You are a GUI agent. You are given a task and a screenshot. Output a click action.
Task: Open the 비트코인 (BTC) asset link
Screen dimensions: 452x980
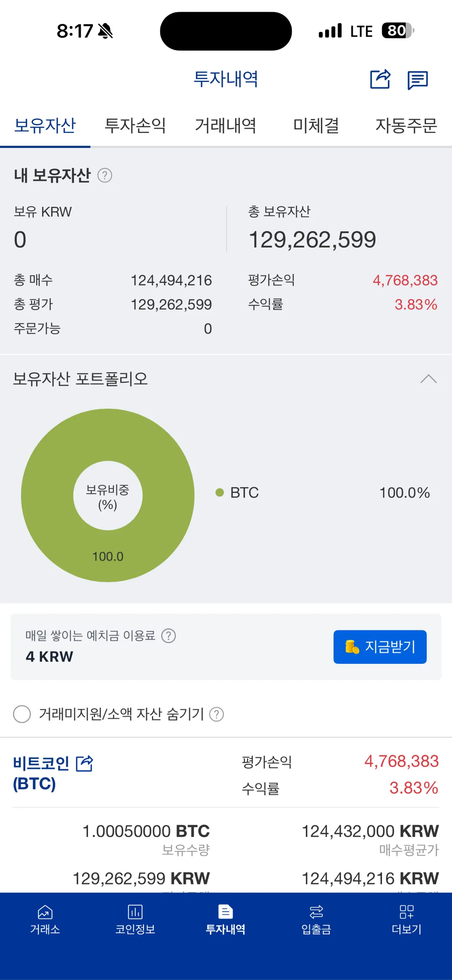click(41, 773)
